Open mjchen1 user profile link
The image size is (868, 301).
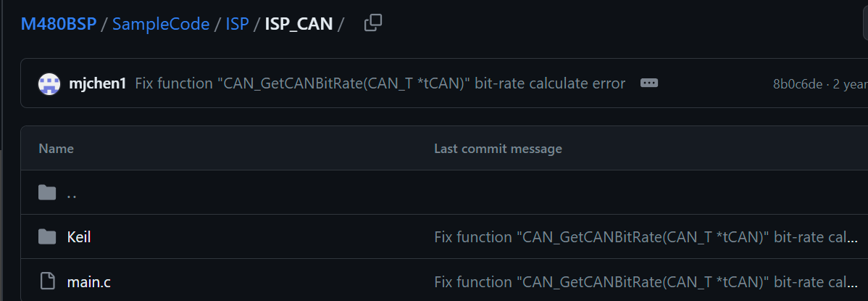point(99,83)
